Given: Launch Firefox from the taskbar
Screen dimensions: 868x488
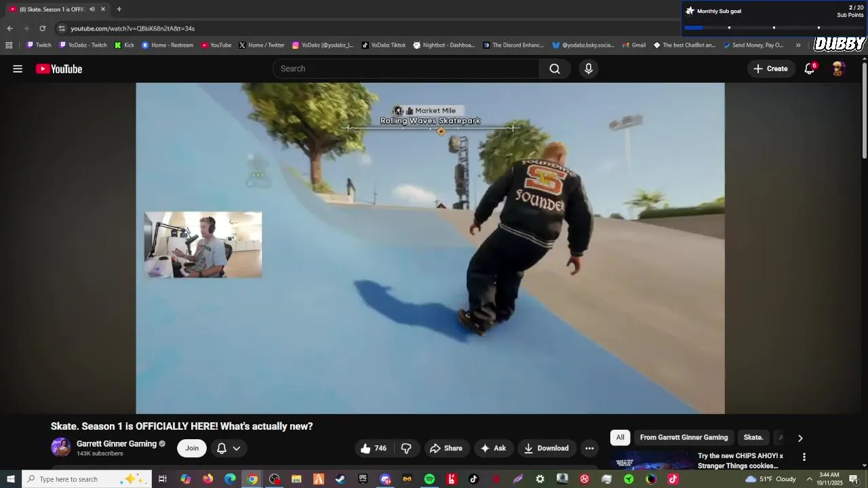Looking at the screenshot, I should point(208,479).
